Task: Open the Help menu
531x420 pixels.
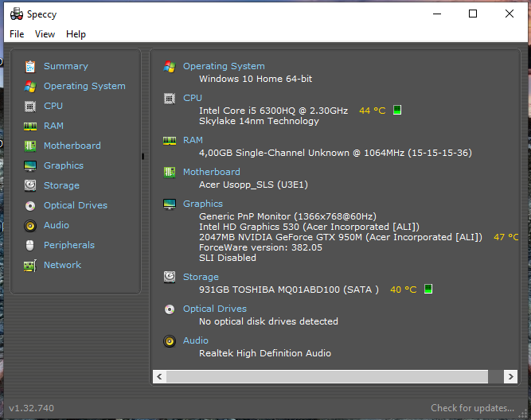Action: pos(76,34)
